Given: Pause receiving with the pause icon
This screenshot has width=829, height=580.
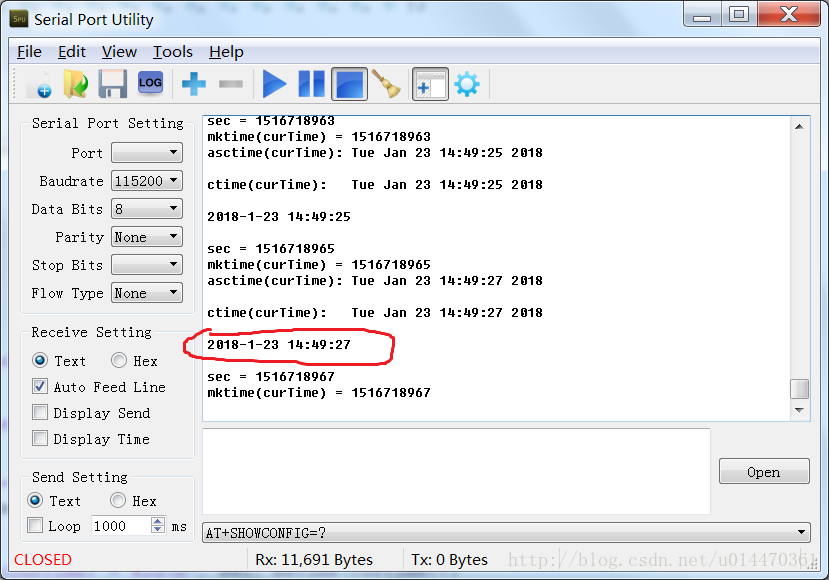Looking at the screenshot, I should [311, 84].
